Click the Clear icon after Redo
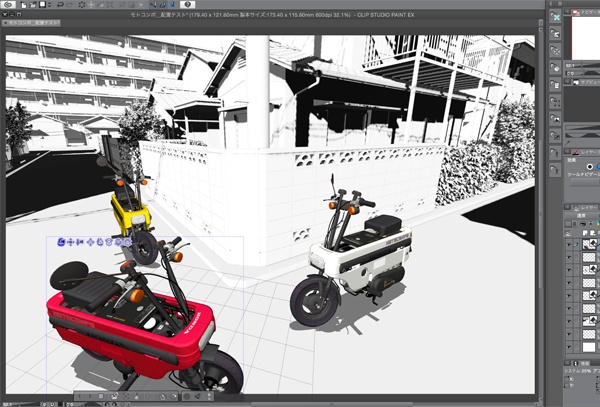The height and width of the screenshot is (407, 600). (x=82, y=5)
